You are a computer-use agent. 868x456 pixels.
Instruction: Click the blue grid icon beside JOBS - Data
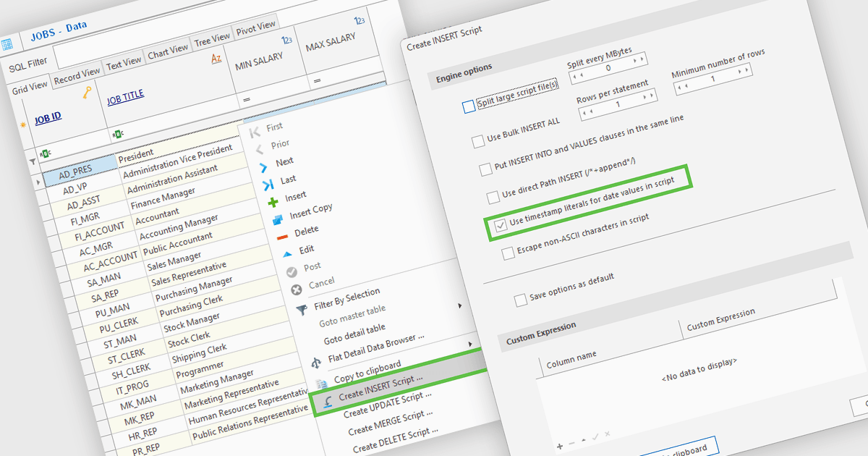(x=7, y=45)
